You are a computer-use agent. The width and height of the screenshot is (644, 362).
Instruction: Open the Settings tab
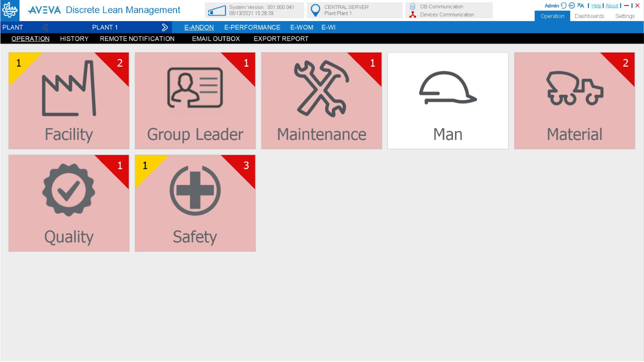625,16
